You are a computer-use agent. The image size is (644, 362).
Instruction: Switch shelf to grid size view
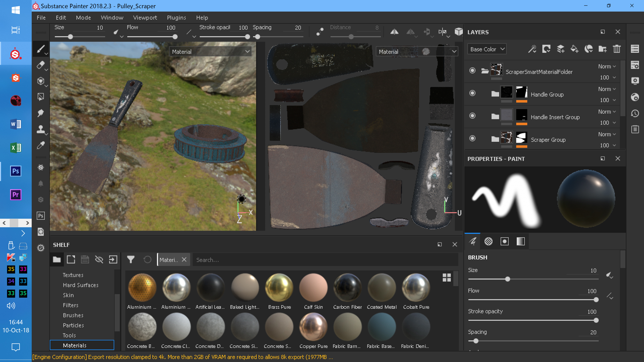click(446, 277)
